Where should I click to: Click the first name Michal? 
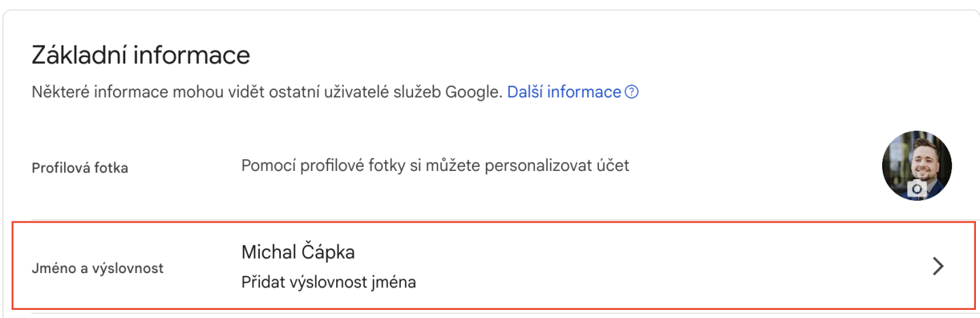click(x=267, y=252)
